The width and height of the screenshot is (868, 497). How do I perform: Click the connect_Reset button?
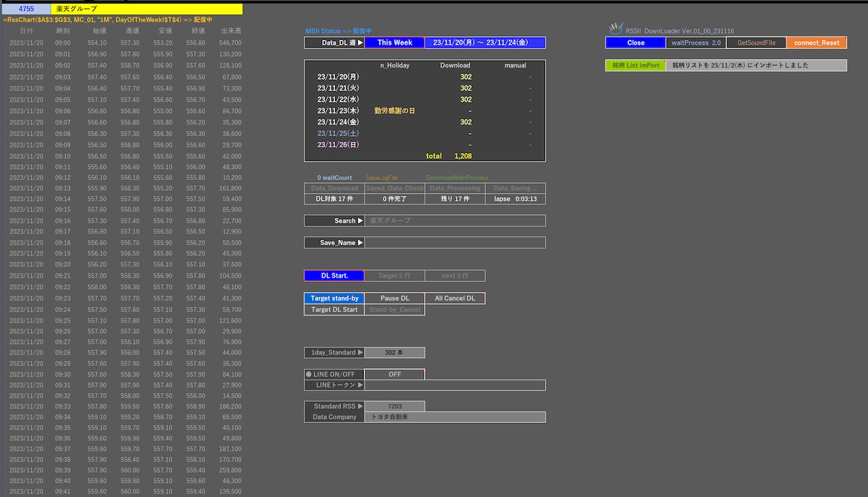coord(817,43)
